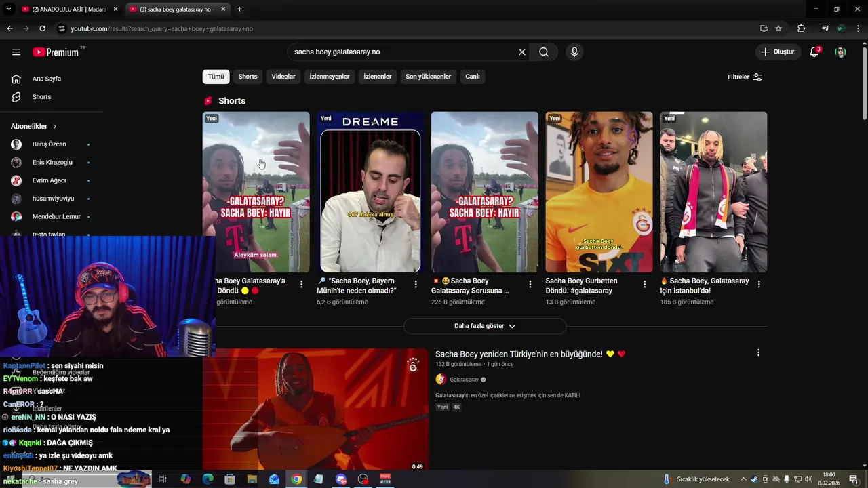Select the Shorts filter chip
868x488 pixels.
[248, 77]
